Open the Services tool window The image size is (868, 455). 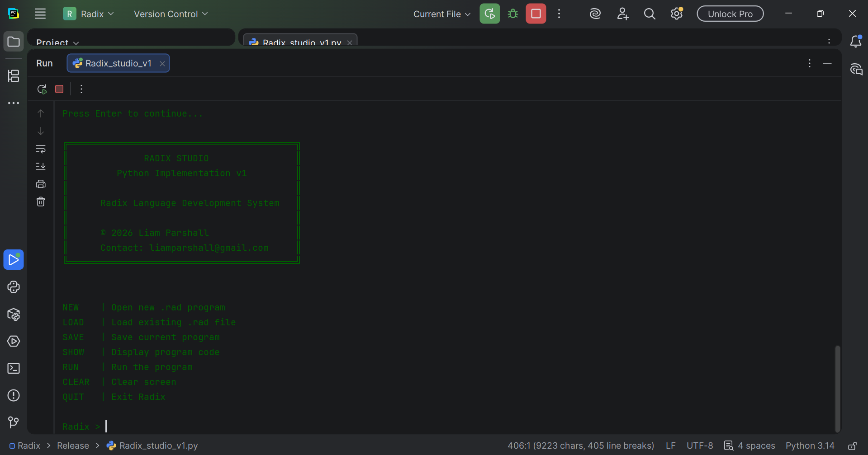(14, 341)
